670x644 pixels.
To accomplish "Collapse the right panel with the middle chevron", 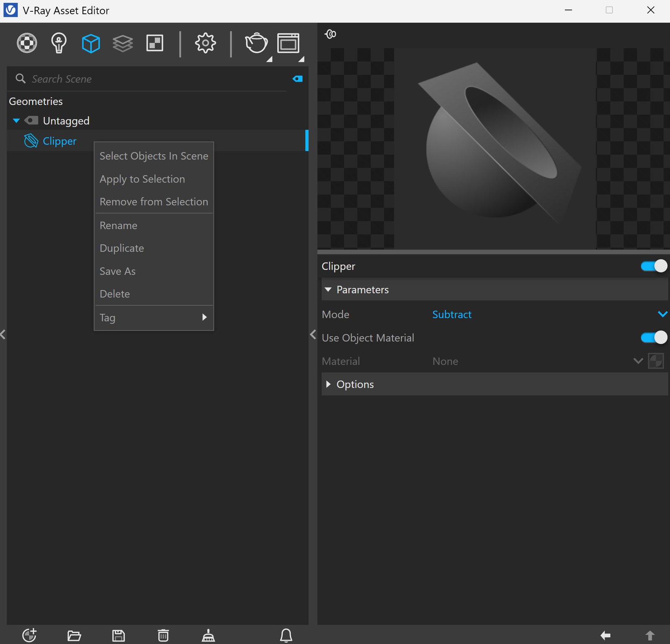I will 313,335.
